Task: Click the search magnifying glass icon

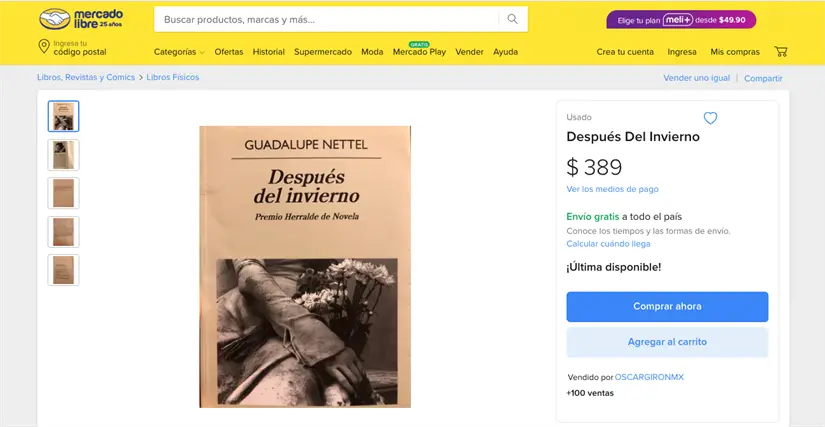Action: [512, 19]
